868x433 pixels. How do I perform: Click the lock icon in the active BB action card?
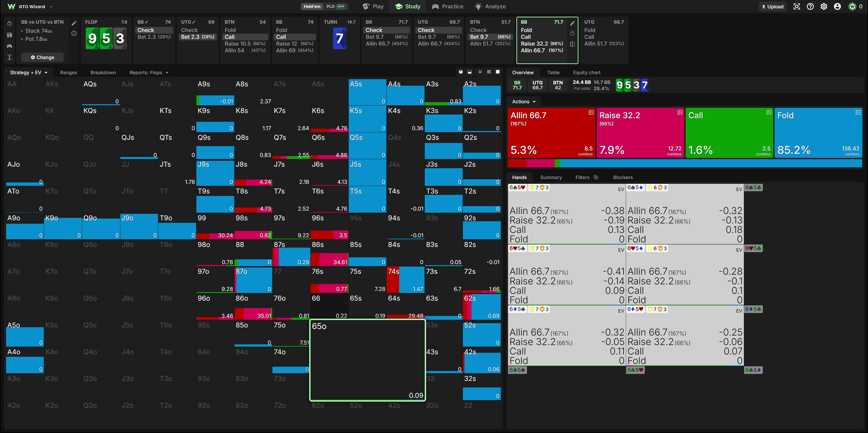(x=572, y=33)
